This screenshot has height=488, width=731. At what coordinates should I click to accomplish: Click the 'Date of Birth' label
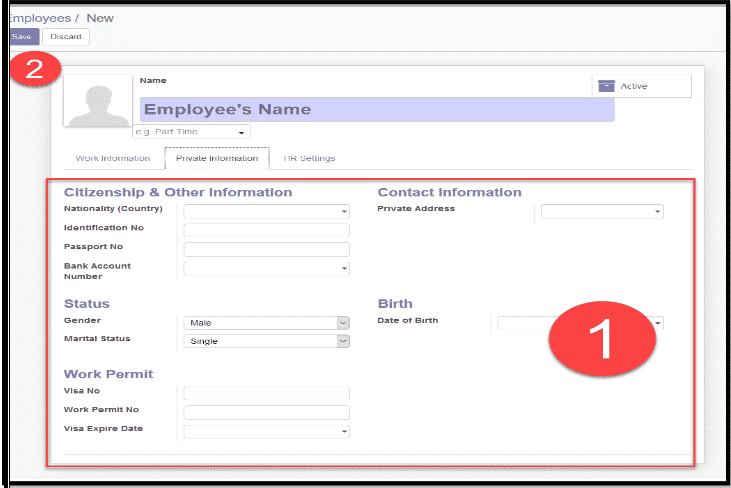tap(408, 321)
